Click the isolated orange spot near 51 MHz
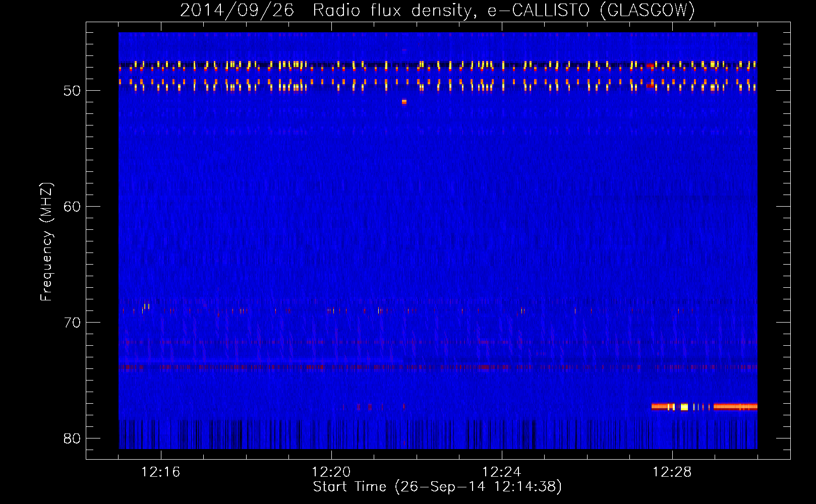This screenshot has height=504, width=816. pyautogui.click(x=404, y=102)
